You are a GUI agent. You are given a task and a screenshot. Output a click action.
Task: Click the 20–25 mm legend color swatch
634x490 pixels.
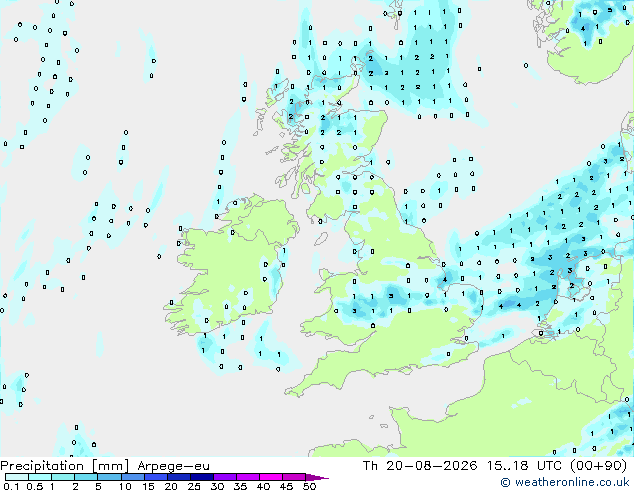coord(179,477)
